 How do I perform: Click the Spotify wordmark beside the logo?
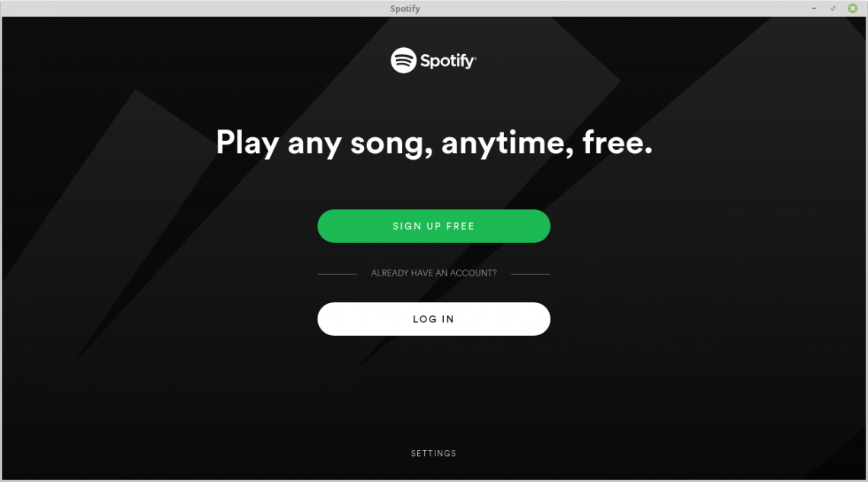[448, 61]
